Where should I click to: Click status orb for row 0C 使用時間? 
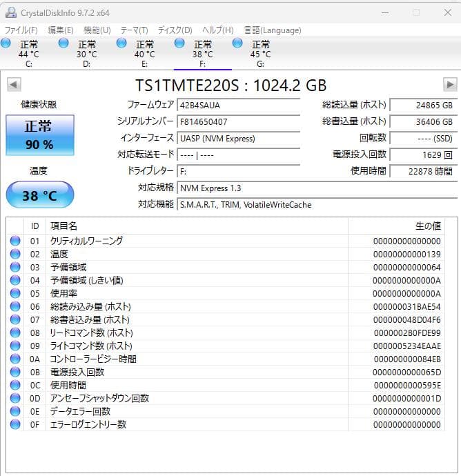point(15,385)
